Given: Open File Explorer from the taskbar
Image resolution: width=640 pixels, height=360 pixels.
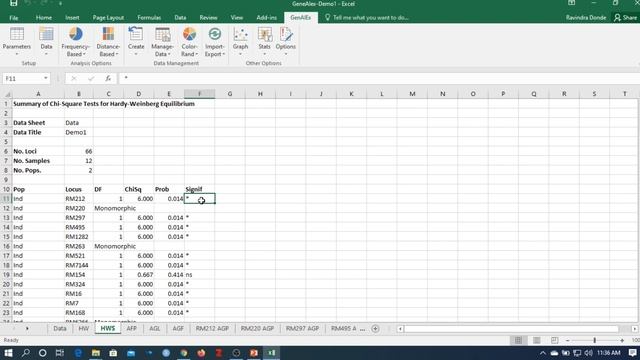Looking at the screenshot, I should pyautogui.click(x=96, y=353).
